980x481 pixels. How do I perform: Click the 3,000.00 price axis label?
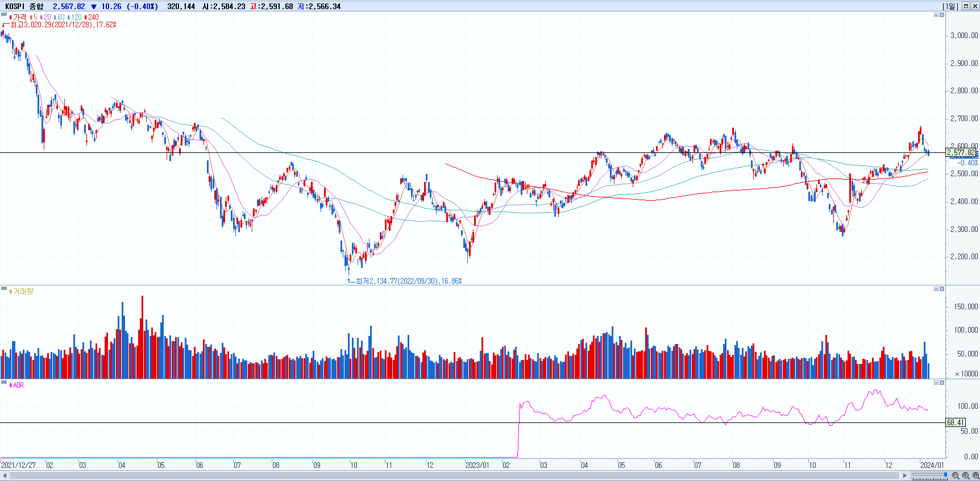[x=964, y=35]
